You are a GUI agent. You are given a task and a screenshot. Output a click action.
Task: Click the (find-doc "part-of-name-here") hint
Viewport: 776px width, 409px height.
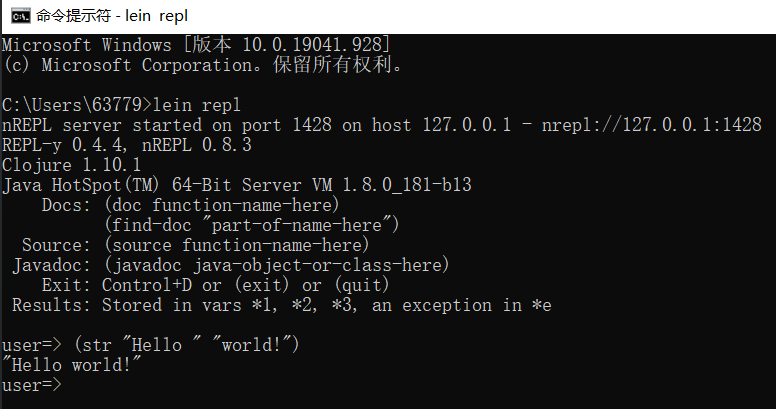click(251, 225)
